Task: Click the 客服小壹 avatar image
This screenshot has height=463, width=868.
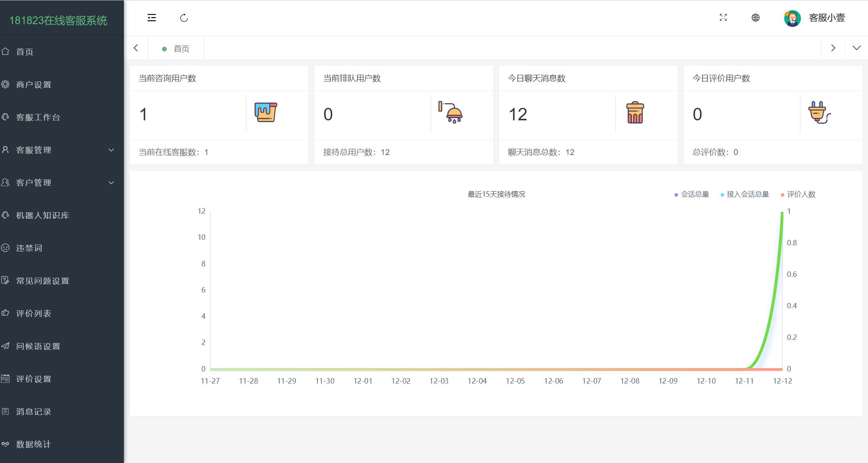Action: (792, 18)
